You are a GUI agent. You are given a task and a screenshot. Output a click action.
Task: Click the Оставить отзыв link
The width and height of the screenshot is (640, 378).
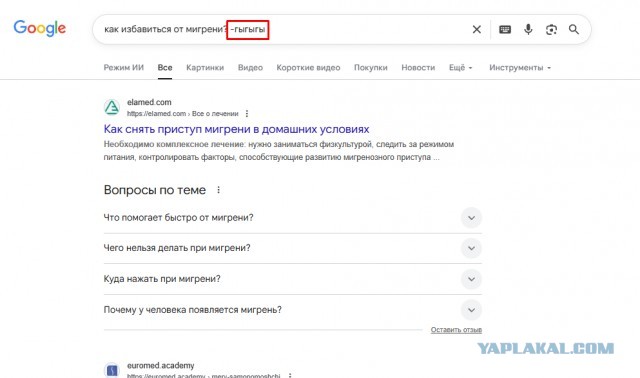[456, 330]
